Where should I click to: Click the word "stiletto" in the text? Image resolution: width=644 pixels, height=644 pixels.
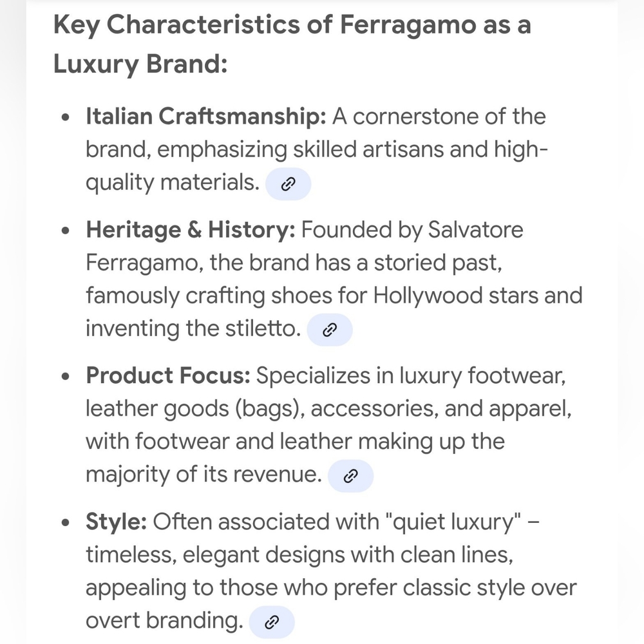(263, 328)
